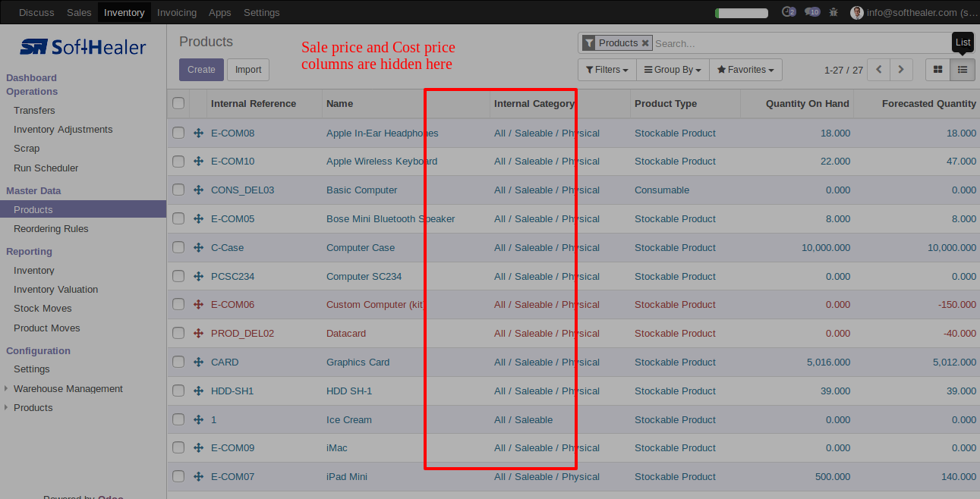Click the drag handle for E-COM06 row
The width and height of the screenshot is (980, 499).
click(x=198, y=305)
